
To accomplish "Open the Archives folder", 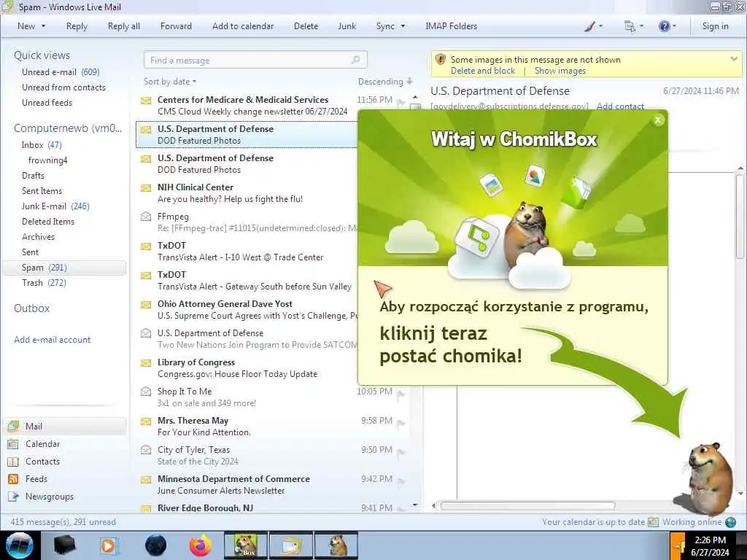I will pos(38,237).
